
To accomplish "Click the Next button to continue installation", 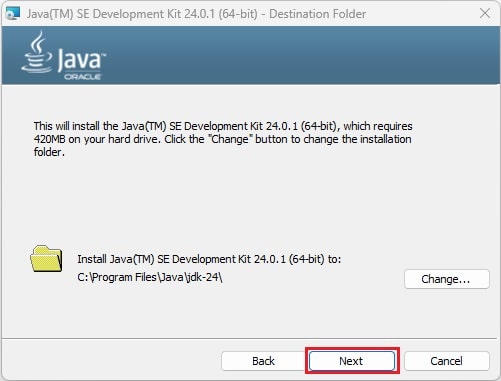I will [352, 361].
